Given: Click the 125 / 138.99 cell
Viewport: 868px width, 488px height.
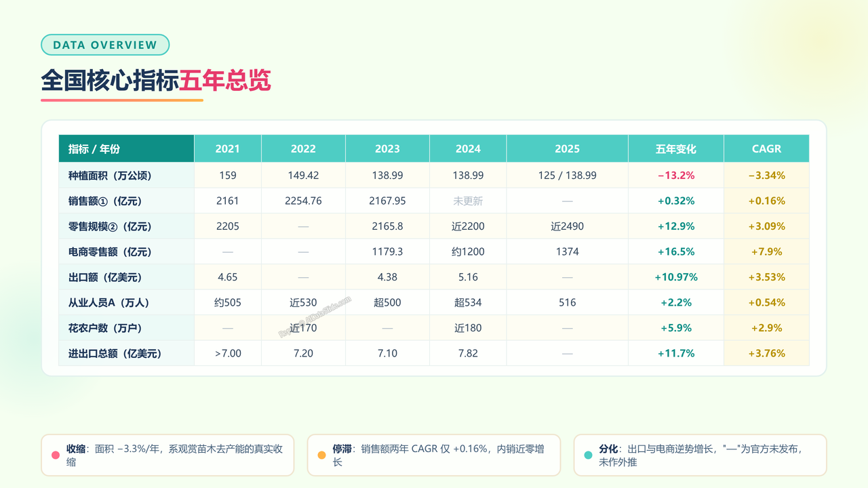Looking at the screenshot, I should pos(568,176).
